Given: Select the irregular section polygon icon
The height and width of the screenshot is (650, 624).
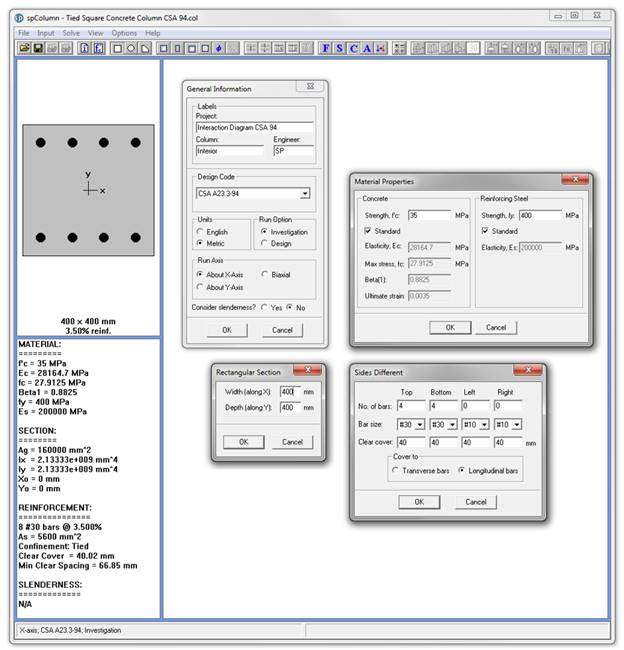Looking at the screenshot, I should coord(145,49).
